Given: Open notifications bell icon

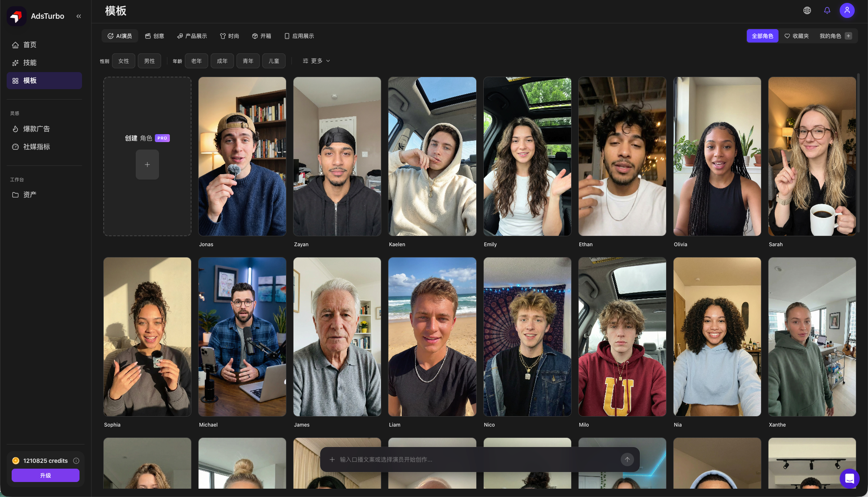Looking at the screenshot, I should point(827,10).
